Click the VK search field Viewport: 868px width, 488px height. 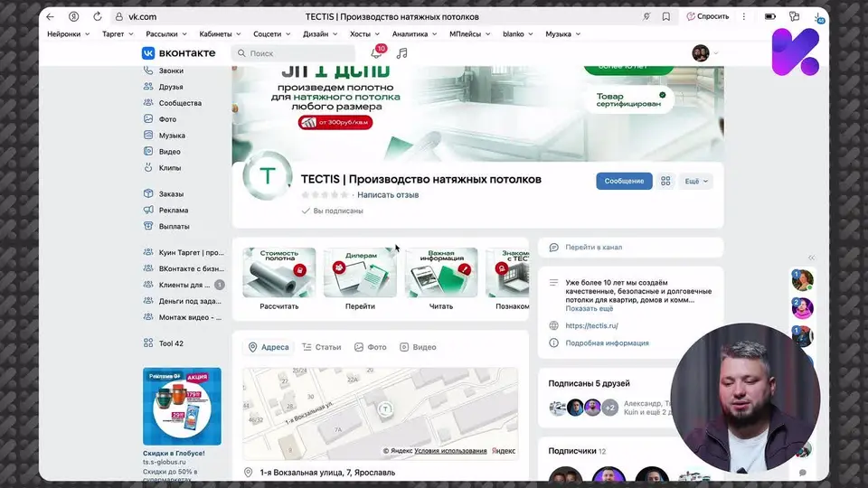[x=293, y=53]
